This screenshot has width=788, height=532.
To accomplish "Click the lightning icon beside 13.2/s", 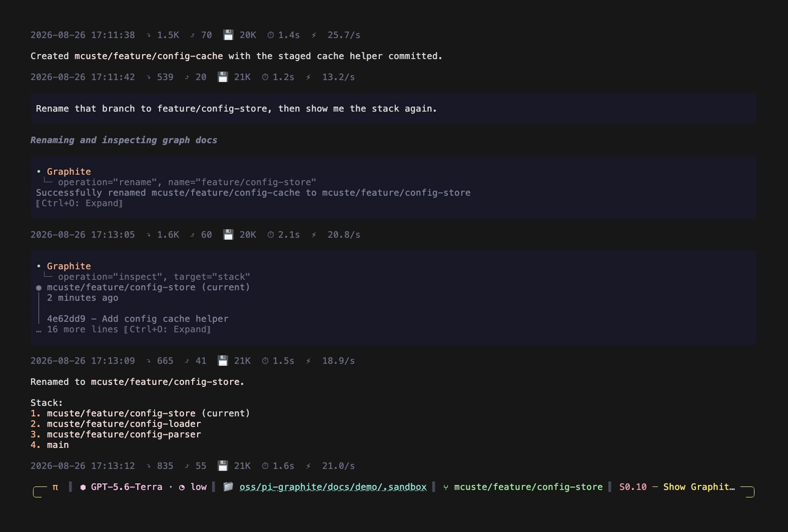I will [308, 77].
